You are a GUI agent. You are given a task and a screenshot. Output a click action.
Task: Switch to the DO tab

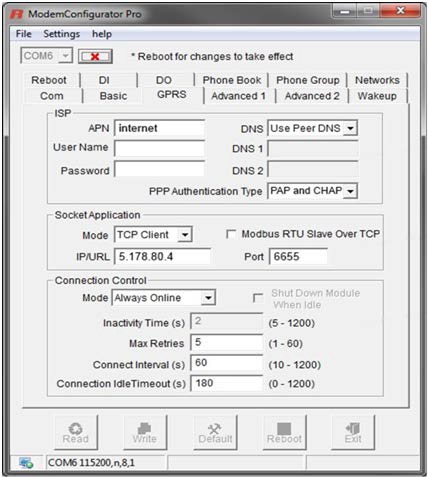click(164, 80)
